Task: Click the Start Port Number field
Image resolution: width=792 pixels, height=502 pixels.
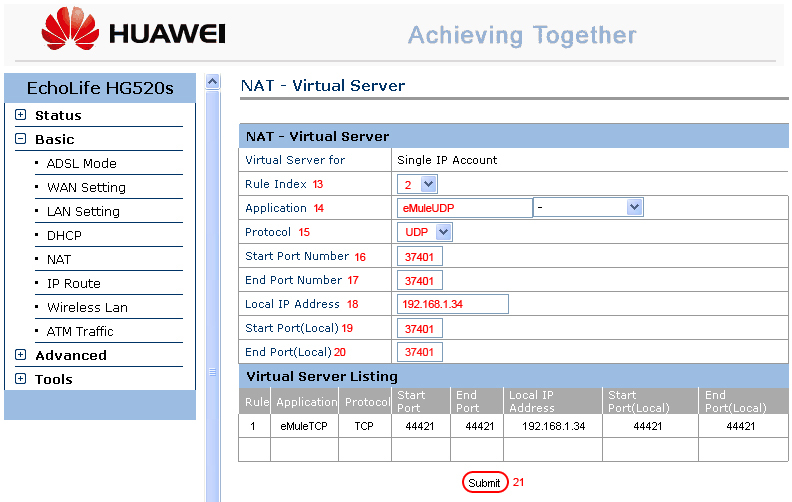Action: pyautogui.click(x=420, y=257)
